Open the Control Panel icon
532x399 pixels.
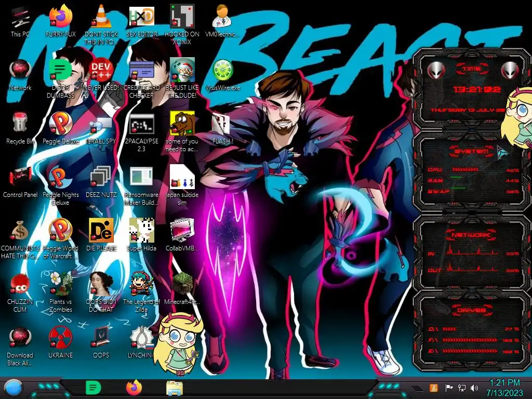pos(20,182)
